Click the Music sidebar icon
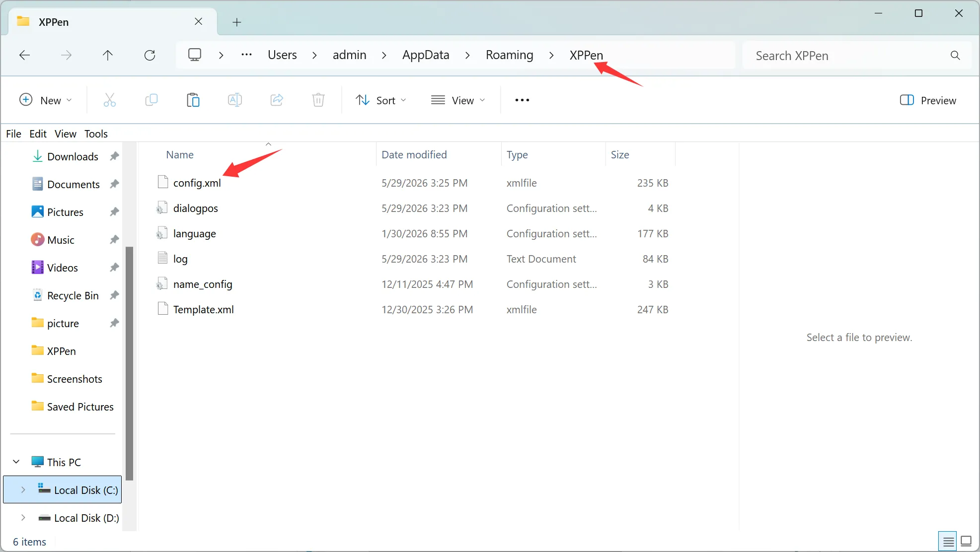 [38, 240]
